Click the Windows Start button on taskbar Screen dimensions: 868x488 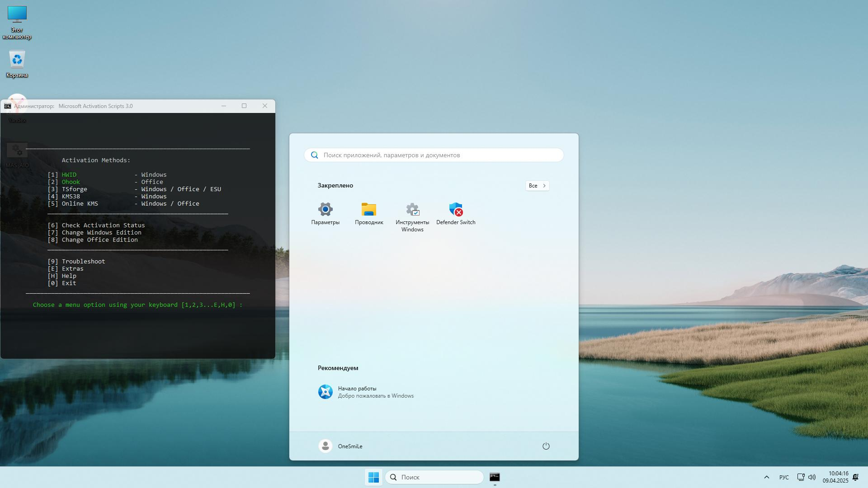373,477
